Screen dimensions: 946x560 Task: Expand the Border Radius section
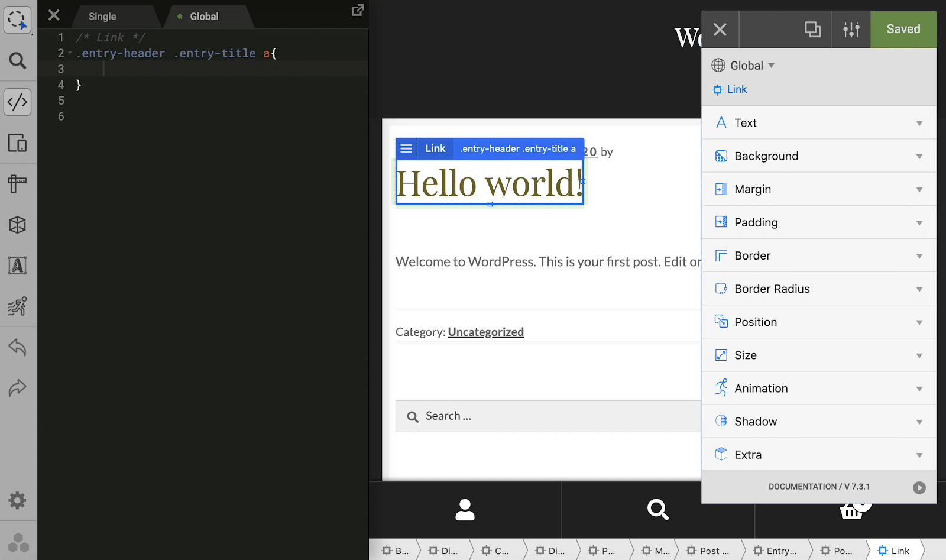[819, 289]
